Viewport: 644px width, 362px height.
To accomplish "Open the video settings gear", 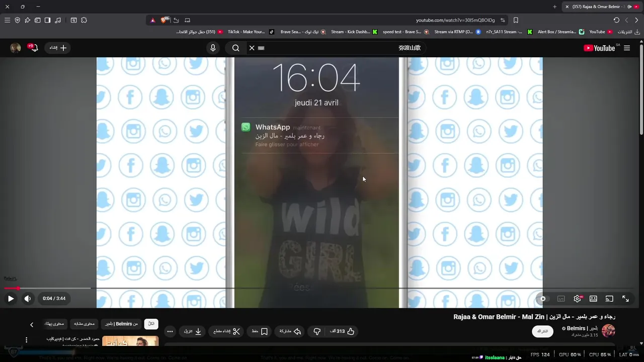I will [578, 299].
